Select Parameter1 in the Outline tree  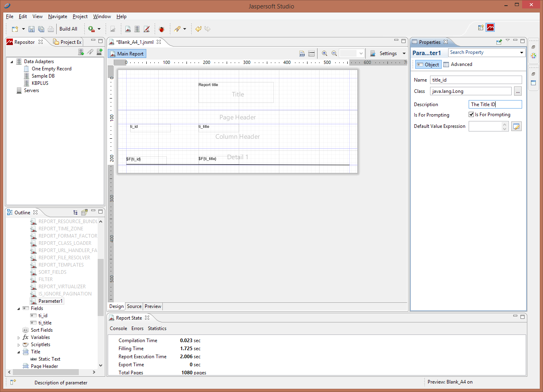(x=50, y=301)
